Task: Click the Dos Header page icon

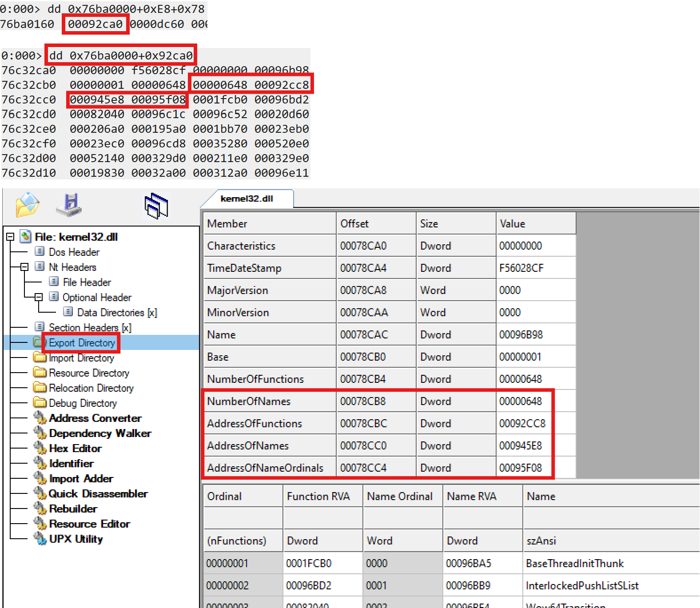Action: pos(40,251)
